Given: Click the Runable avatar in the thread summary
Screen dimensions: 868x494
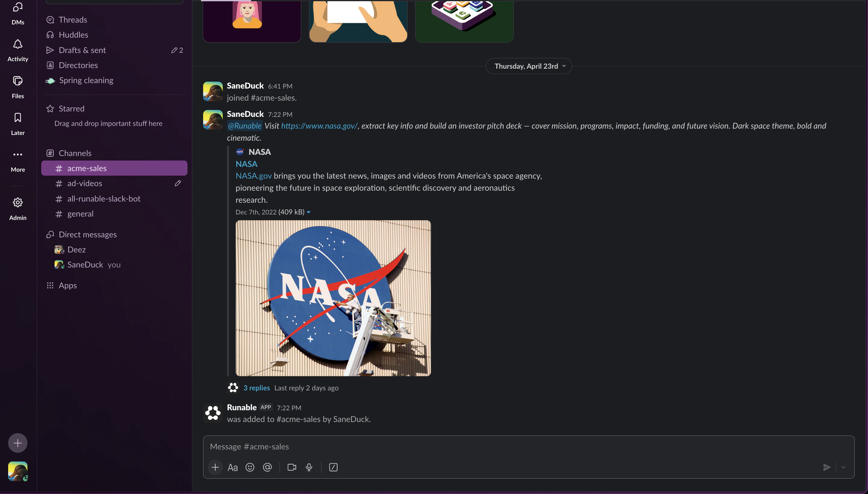Looking at the screenshot, I should pyautogui.click(x=233, y=388).
